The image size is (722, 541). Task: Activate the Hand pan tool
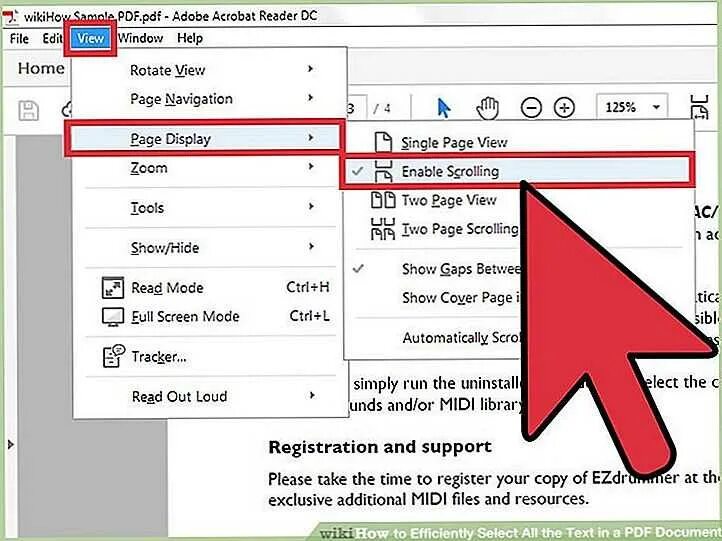[x=487, y=109]
